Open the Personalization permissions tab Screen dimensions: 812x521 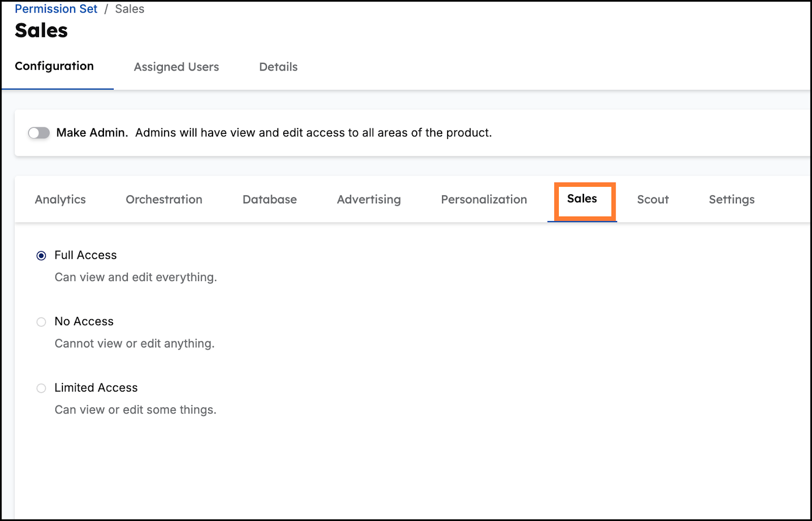pyautogui.click(x=484, y=199)
